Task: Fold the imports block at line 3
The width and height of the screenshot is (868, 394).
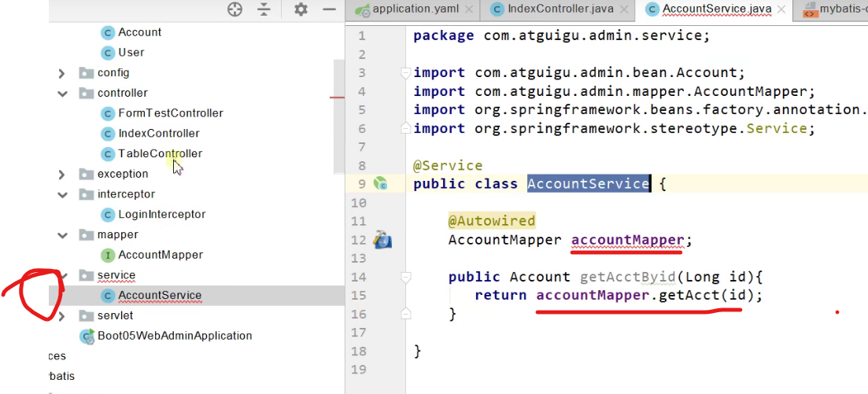Action: [x=406, y=73]
